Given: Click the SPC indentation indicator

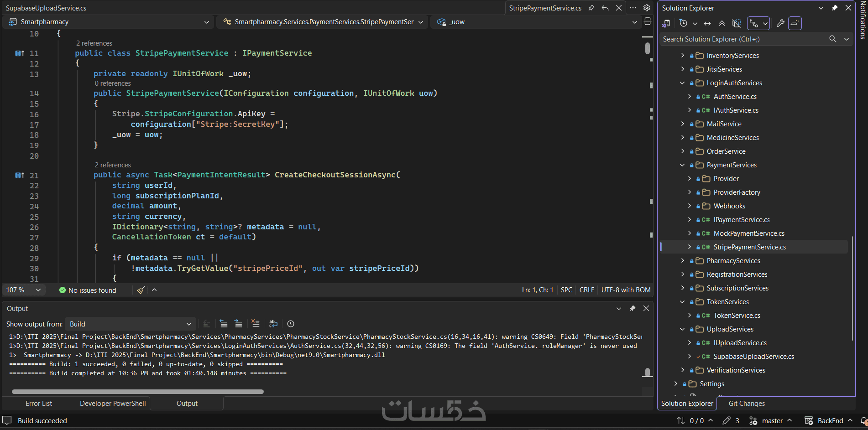Looking at the screenshot, I should (566, 290).
